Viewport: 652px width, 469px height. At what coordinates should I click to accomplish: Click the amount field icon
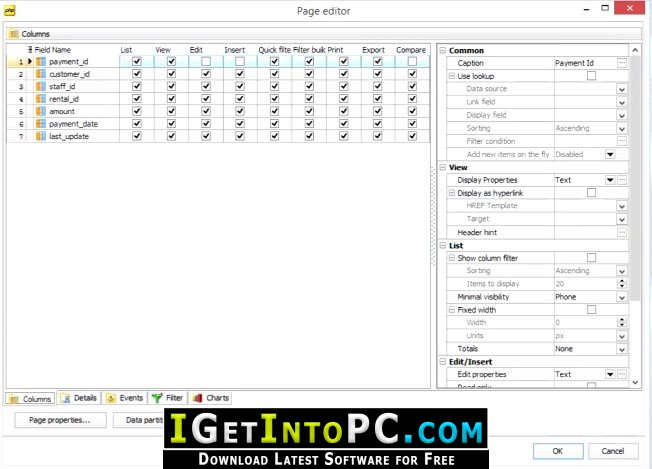point(41,111)
